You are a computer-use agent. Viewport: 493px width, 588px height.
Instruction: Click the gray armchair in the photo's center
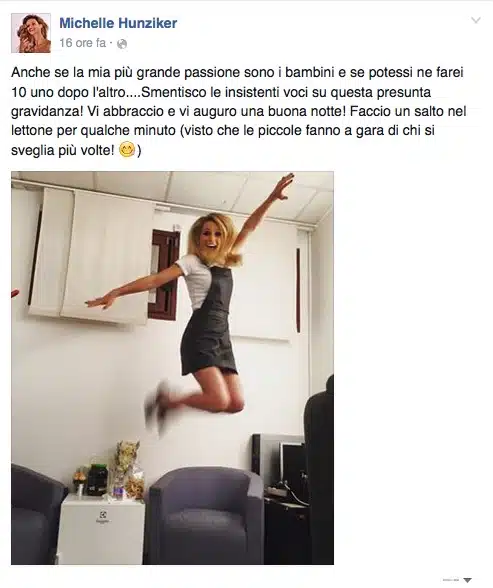206,516
